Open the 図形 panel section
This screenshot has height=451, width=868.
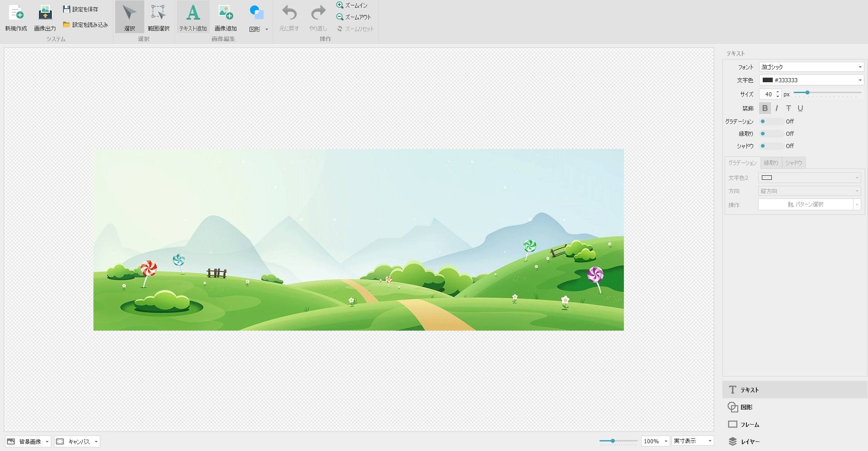pos(795,407)
